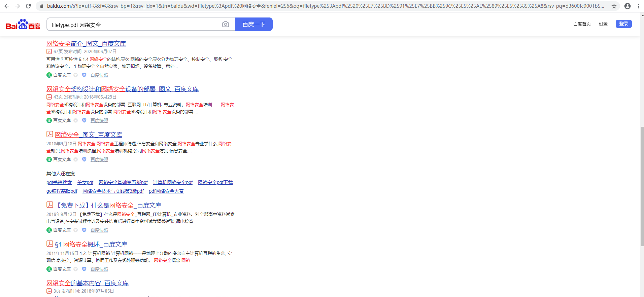Click the page vertical scrollbar thumb
The image size is (644, 297).
[x=642, y=187]
